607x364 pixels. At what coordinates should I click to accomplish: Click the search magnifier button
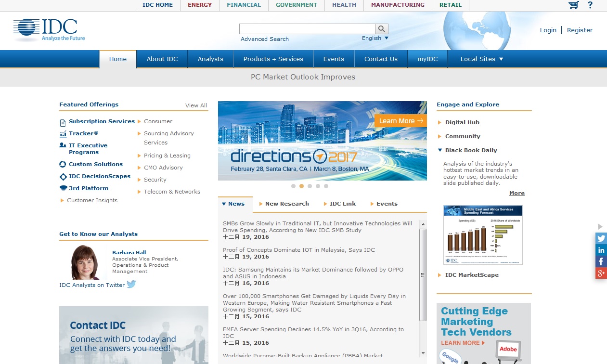pyautogui.click(x=382, y=29)
